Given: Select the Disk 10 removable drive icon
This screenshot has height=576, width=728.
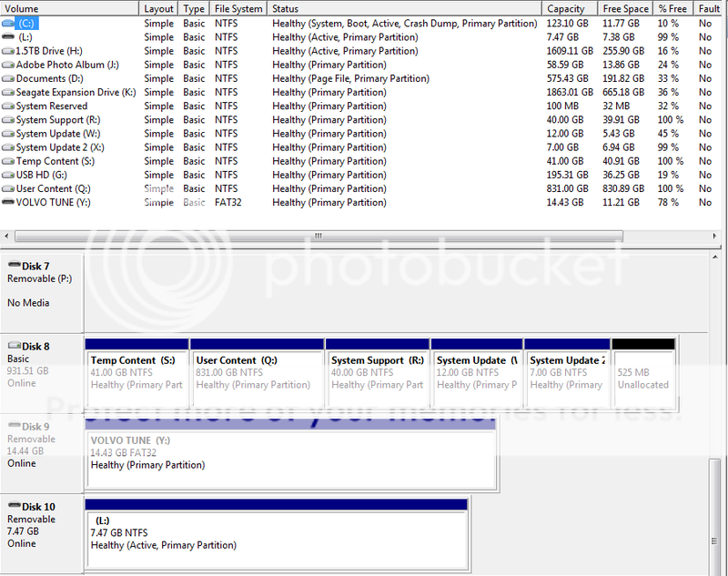Looking at the screenshot, I should (x=14, y=506).
